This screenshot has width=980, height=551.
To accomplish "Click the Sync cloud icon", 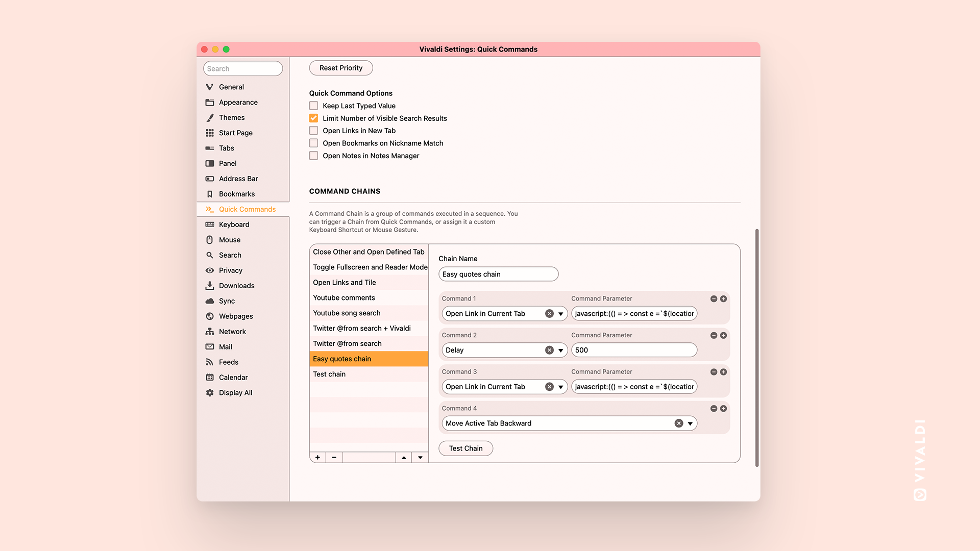I will (210, 301).
